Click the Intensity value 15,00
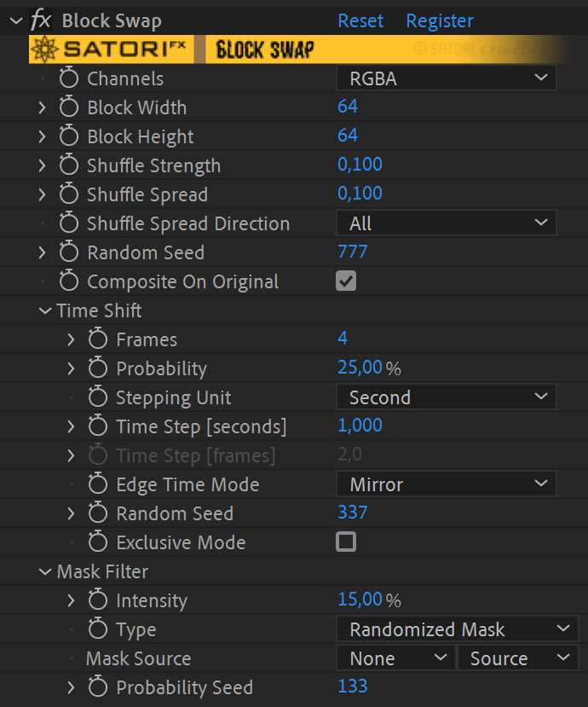This screenshot has width=588, height=707. 360,600
